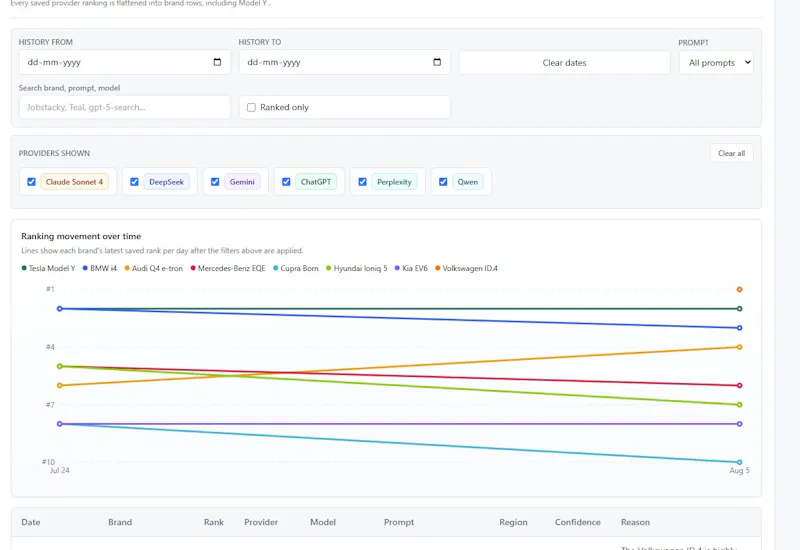
Task: Uncheck the Gemini provider checkbox
Action: [x=215, y=182]
